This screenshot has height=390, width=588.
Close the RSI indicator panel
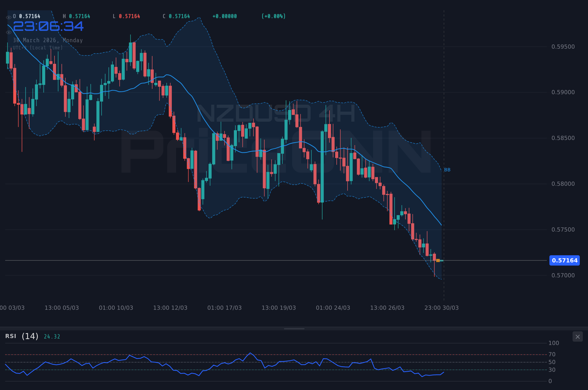[577, 336]
